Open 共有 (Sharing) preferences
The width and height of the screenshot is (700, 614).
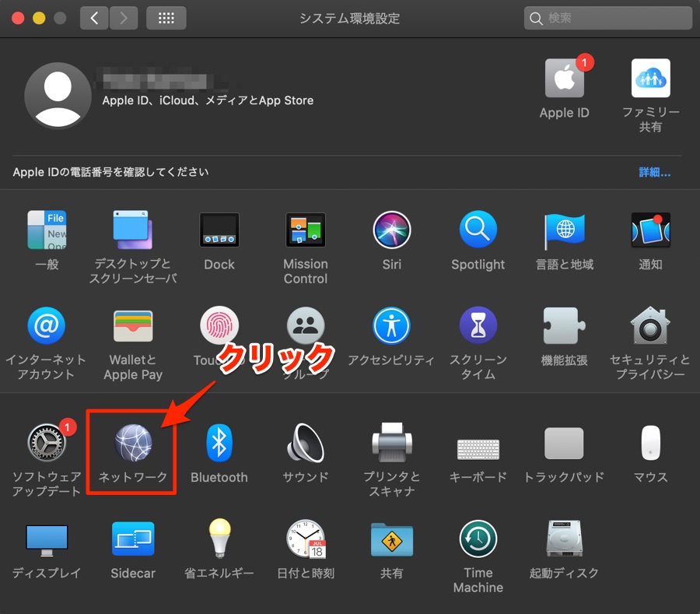[391, 539]
